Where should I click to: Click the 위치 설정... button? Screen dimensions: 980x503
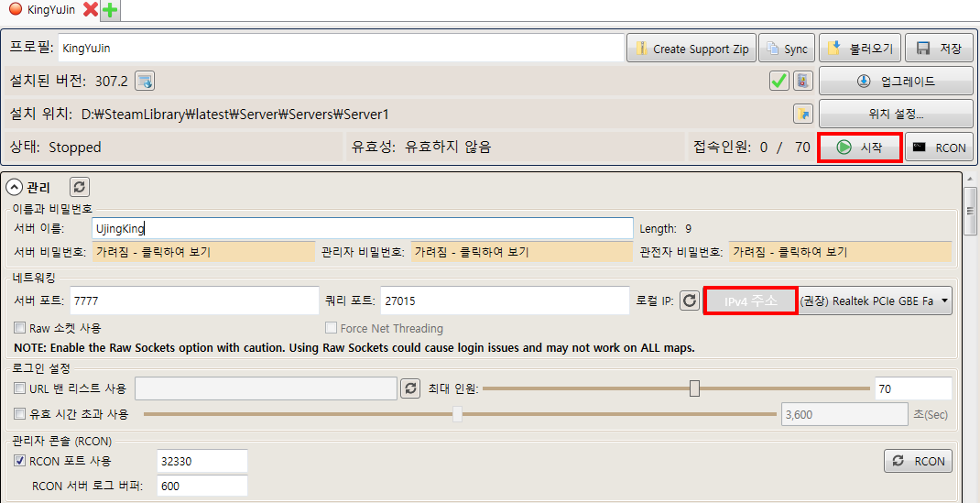(897, 114)
